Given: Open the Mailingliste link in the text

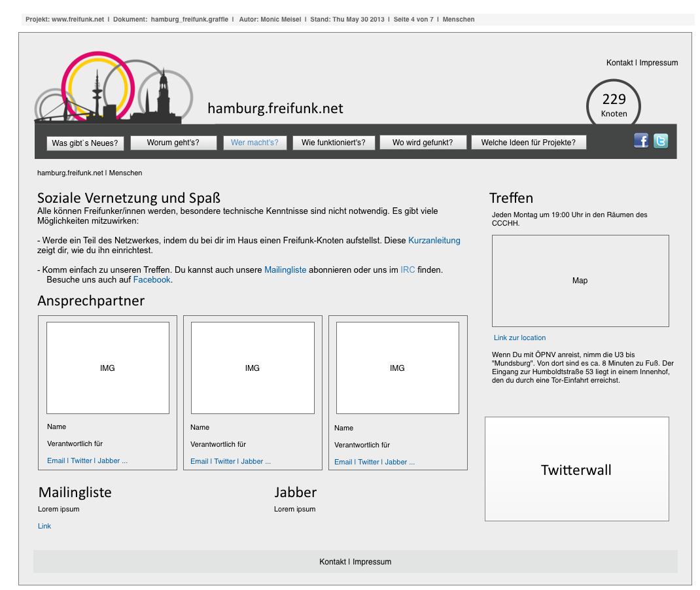Looking at the screenshot, I should (285, 270).
